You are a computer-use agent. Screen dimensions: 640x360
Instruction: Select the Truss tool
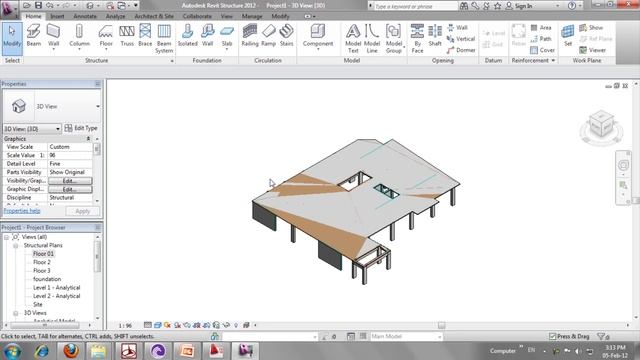(127, 36)
